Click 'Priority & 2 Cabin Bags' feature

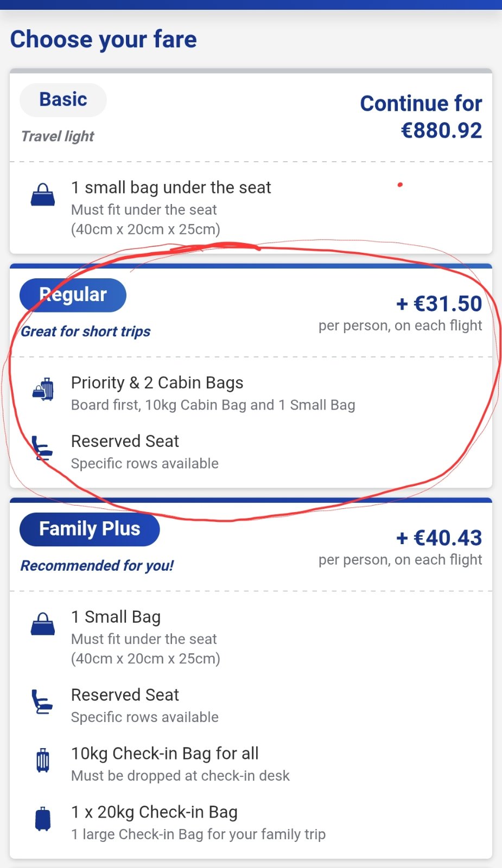pyautogui.click(x=157, y=383)
